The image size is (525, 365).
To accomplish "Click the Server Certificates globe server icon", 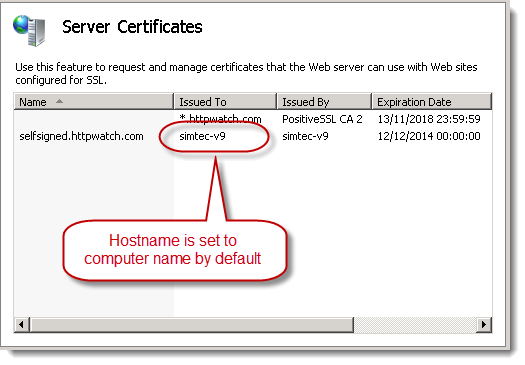I will pyautogui.click(x=29, y=30).
